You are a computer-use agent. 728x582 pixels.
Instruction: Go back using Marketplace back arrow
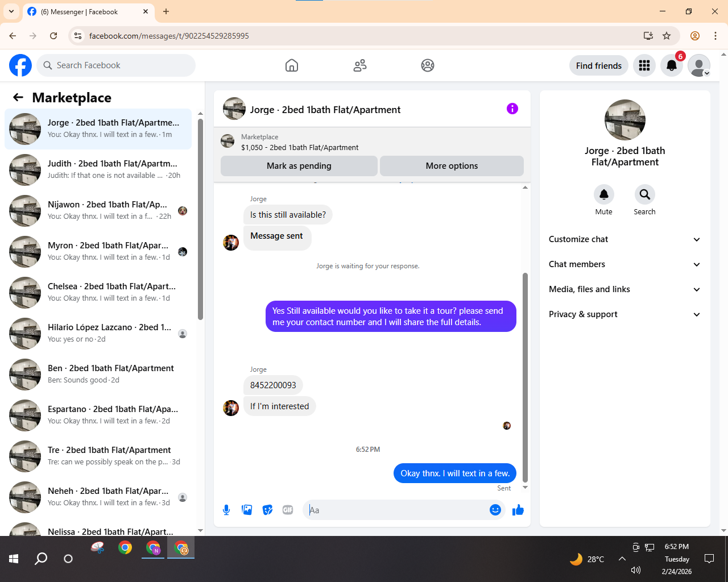18,97
